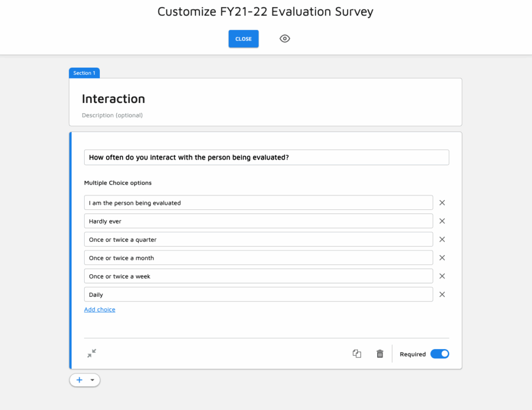Delete the 'Daily' option
The height and width of the screenshot is (410, 532).
click(442, 294)
